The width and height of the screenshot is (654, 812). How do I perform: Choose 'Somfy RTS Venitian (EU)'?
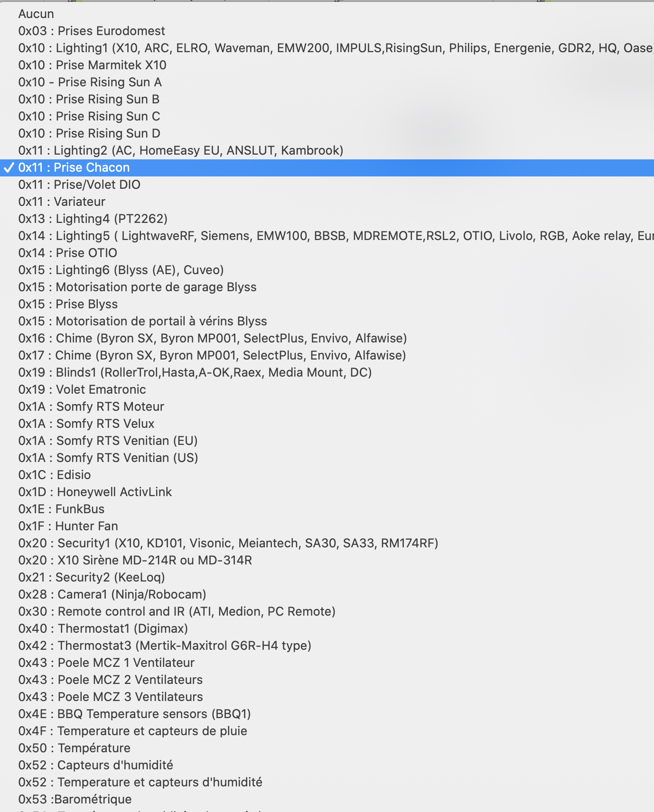pyautogui.click(x=327, y=441)
